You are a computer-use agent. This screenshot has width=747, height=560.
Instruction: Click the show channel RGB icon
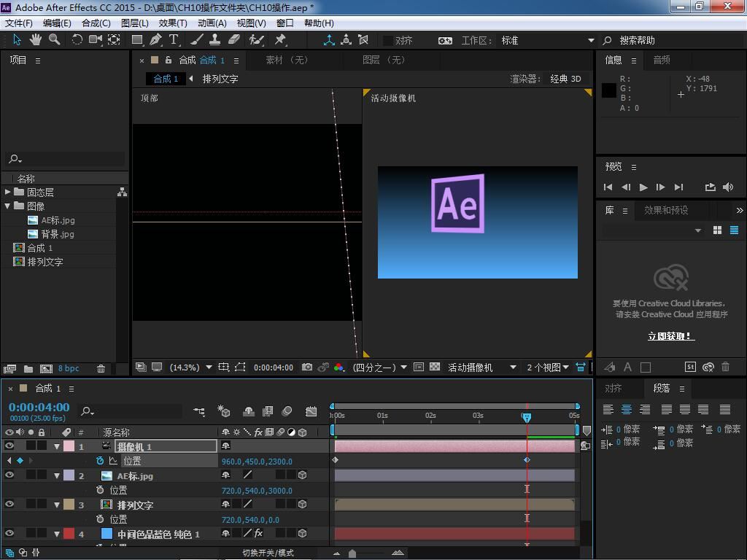click(338, 367)
